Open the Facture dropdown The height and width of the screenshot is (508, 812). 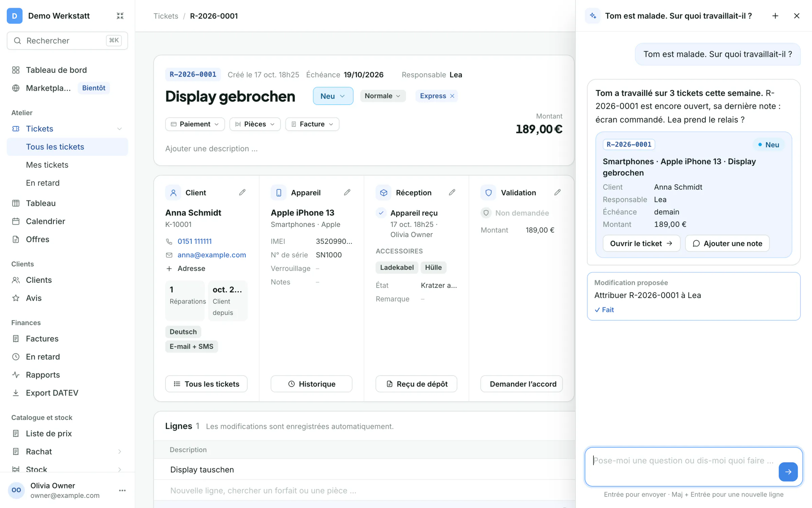[x=312, y=124]
